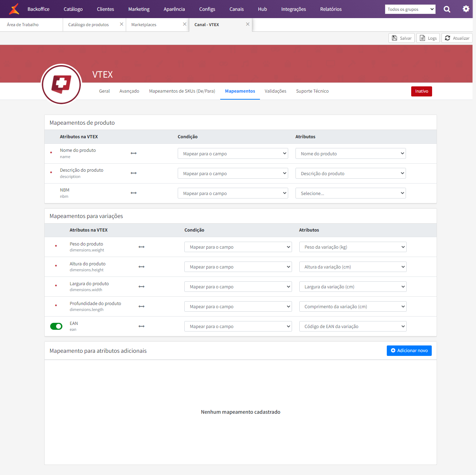The height and width of the screenshot is (475, 476).
Task: Open condition dropdown for Nome do produto
Action: pos(233,154)
